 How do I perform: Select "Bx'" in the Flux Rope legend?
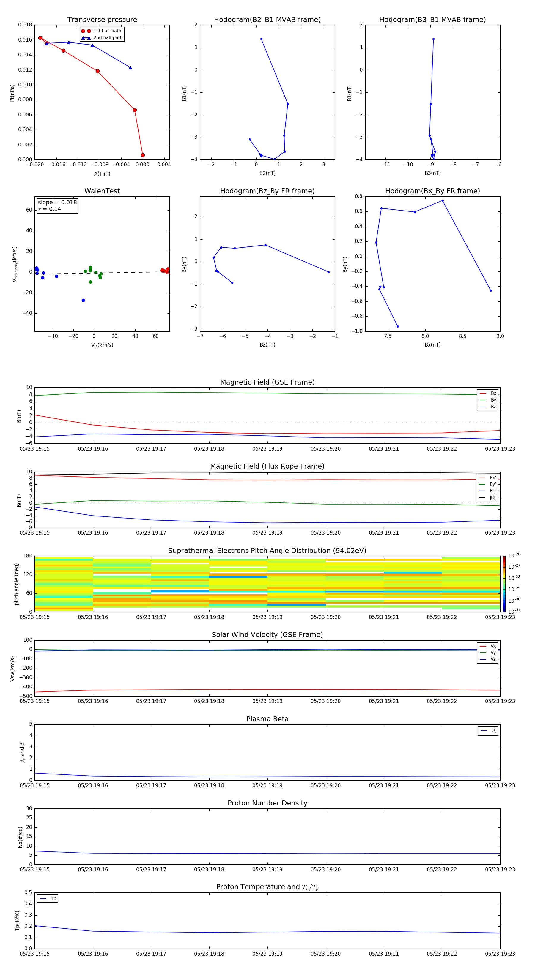pos(487,478)
